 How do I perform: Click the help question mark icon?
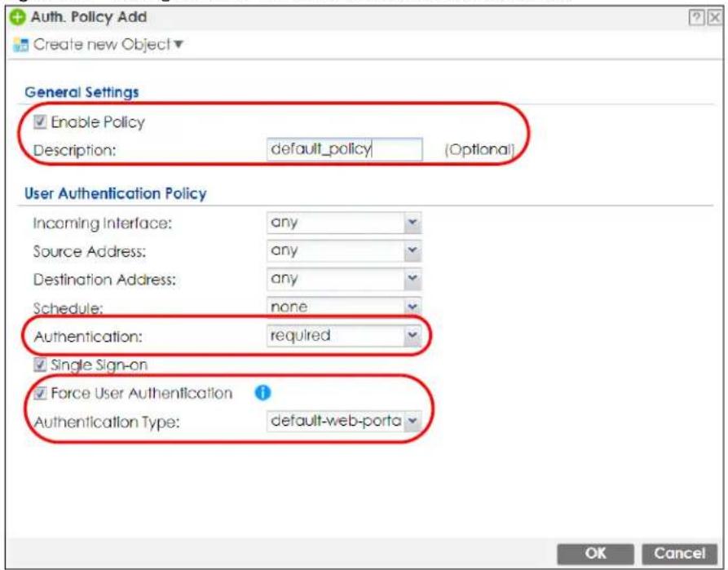[x=696, y=18]
